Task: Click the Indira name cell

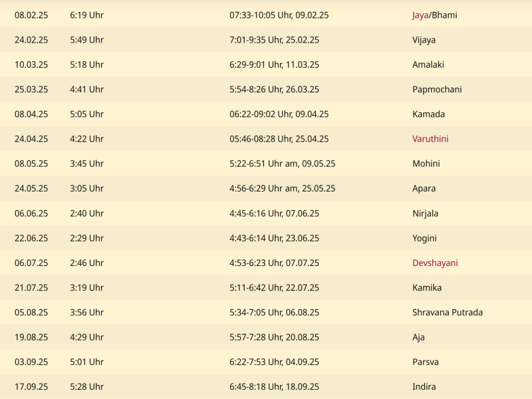Action: click(x=424, y=386)
